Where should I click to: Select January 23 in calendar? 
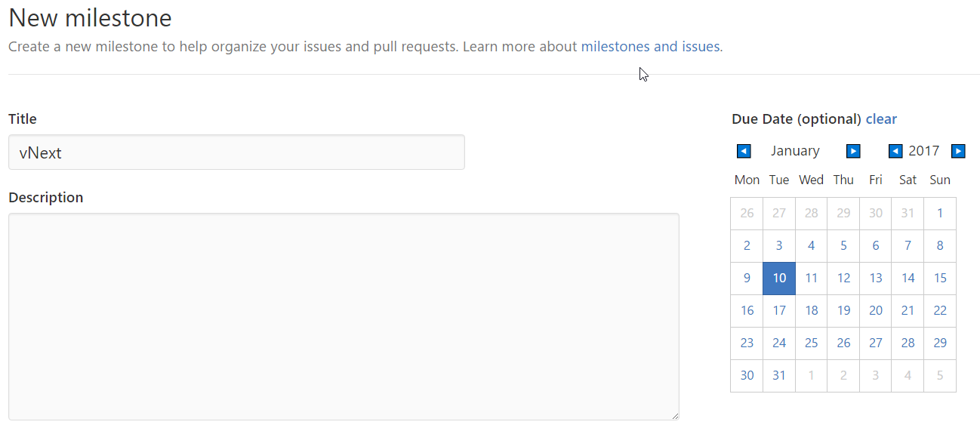(x=747, y=343)
